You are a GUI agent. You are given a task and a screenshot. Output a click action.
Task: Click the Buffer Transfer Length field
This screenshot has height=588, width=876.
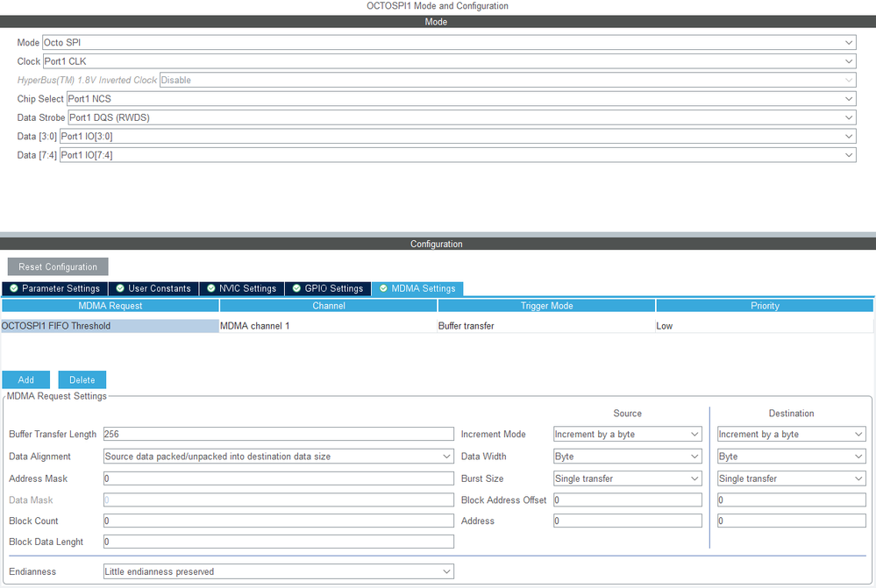278,434
